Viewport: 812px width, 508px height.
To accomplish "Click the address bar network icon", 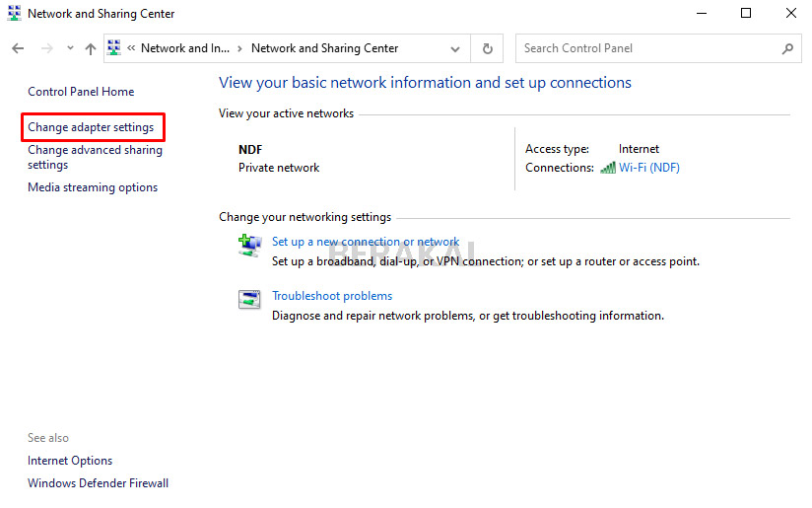I will pyautogui.click(x=114, y=47).
